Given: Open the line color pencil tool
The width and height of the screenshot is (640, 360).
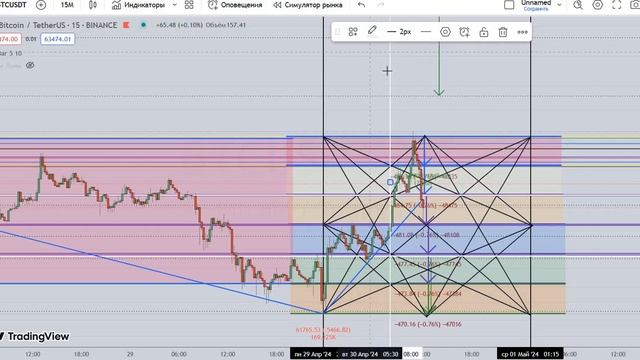Looking at the screenshot, I should (372, 31).
